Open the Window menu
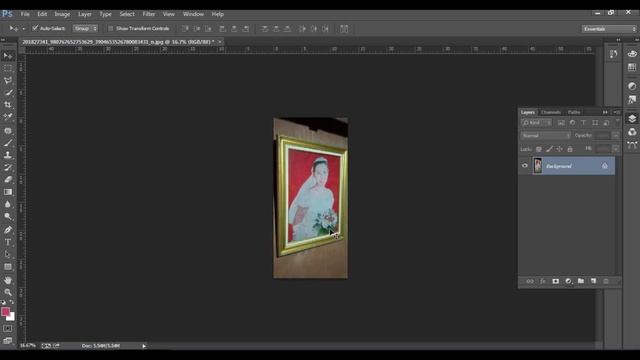This screenshot has height=360, width=640. [193, 14]
